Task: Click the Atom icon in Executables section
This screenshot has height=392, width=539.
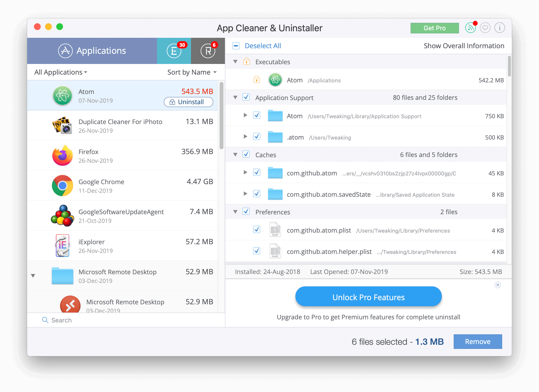Action: pyautogui.click(x=275, y=79)
